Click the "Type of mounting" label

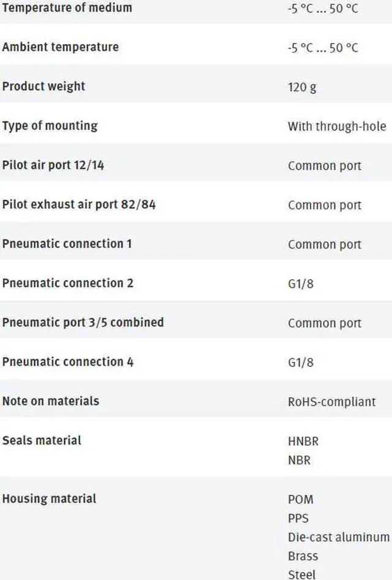click(50, 126)
